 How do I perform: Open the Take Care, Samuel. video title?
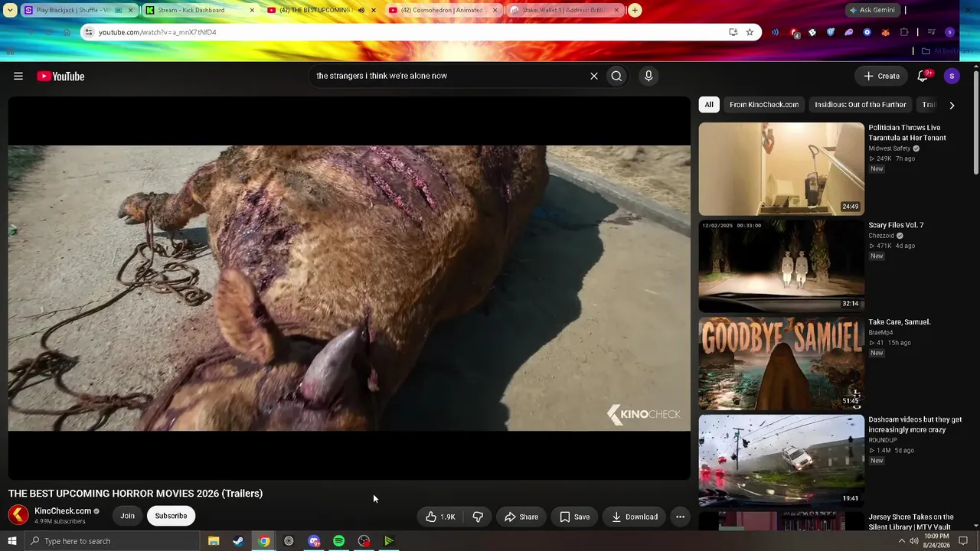pos(900,322)
